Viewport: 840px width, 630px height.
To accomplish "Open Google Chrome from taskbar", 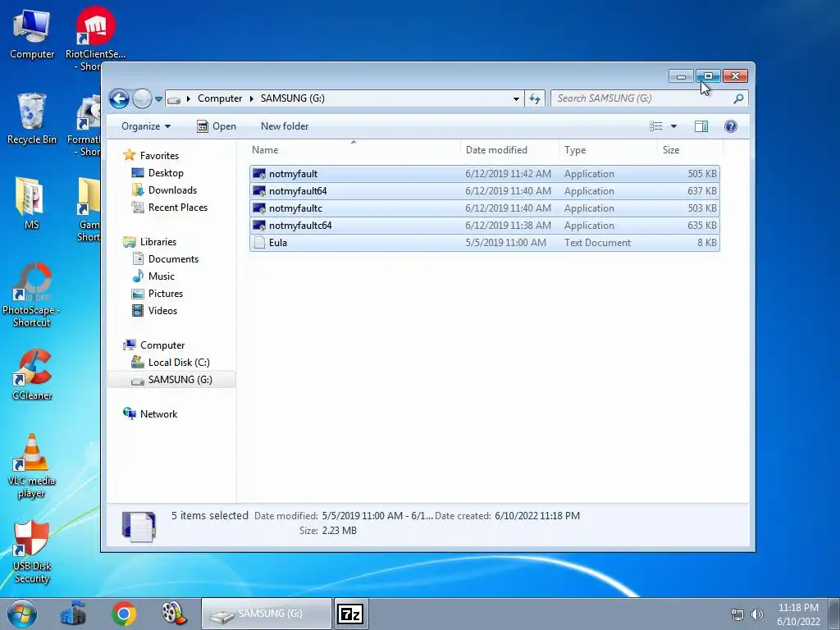I will coord(124,614).
